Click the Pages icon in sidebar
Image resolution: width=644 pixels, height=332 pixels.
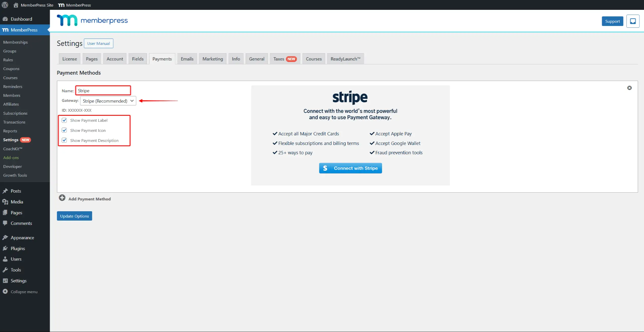(5, 213)
